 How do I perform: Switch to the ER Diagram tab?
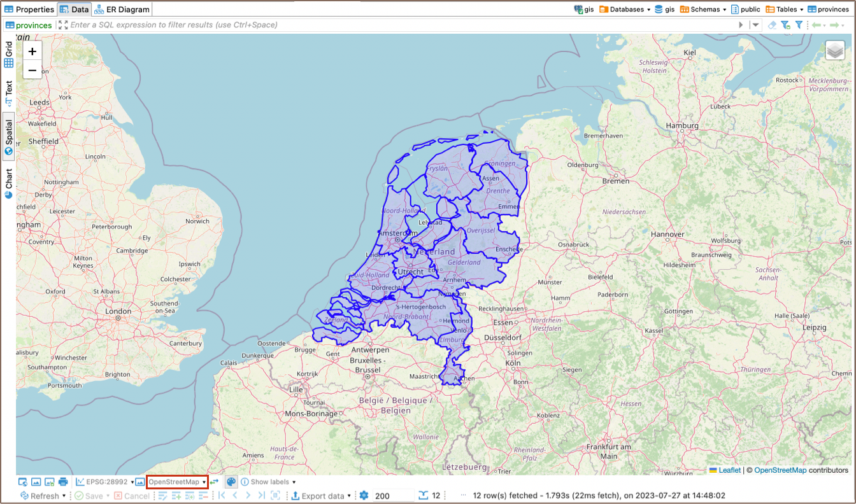point(122,10)
